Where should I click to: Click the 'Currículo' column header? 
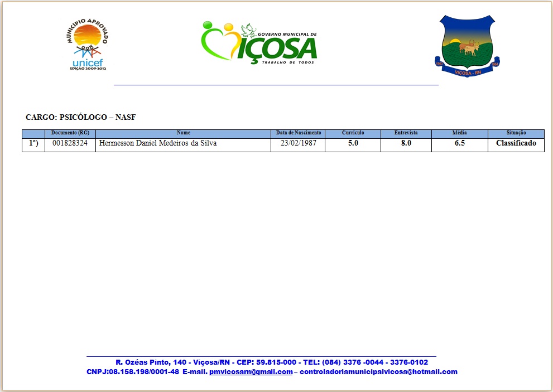(x=353, y=133)
